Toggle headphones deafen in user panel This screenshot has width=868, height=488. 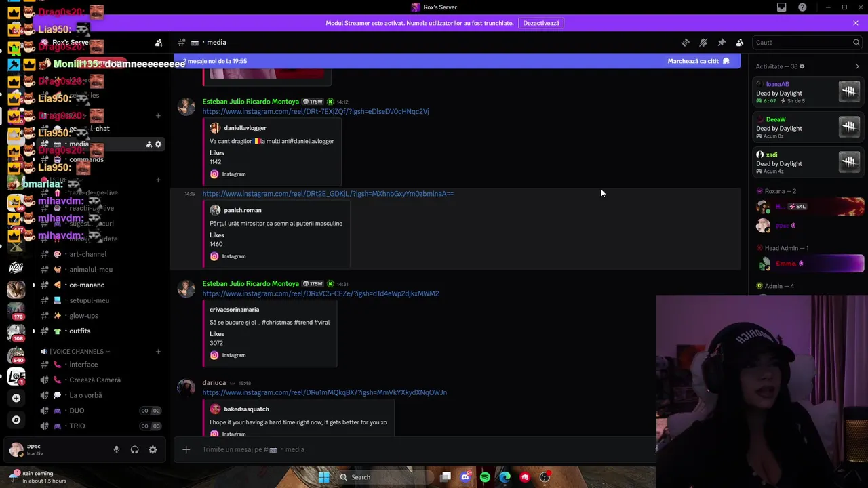coord(135,449)
